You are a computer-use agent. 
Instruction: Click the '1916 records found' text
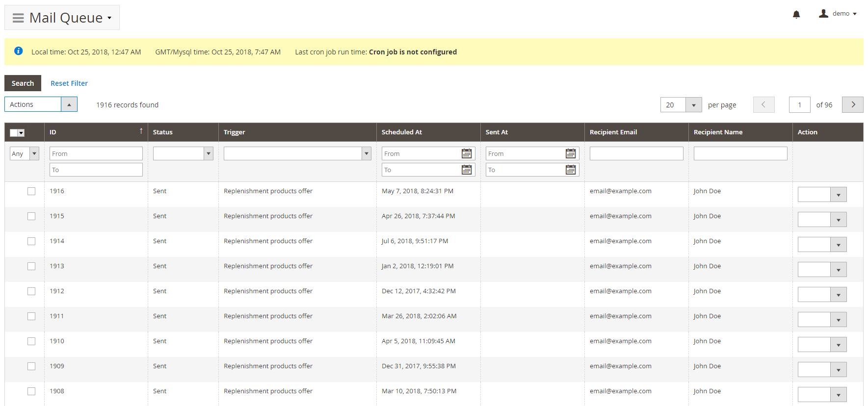pyautogui.click(x=128, y=105)
